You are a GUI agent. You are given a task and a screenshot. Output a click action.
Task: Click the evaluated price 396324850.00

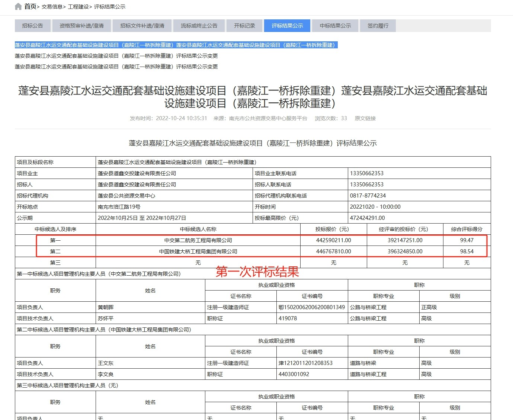[x=405, y=251]
